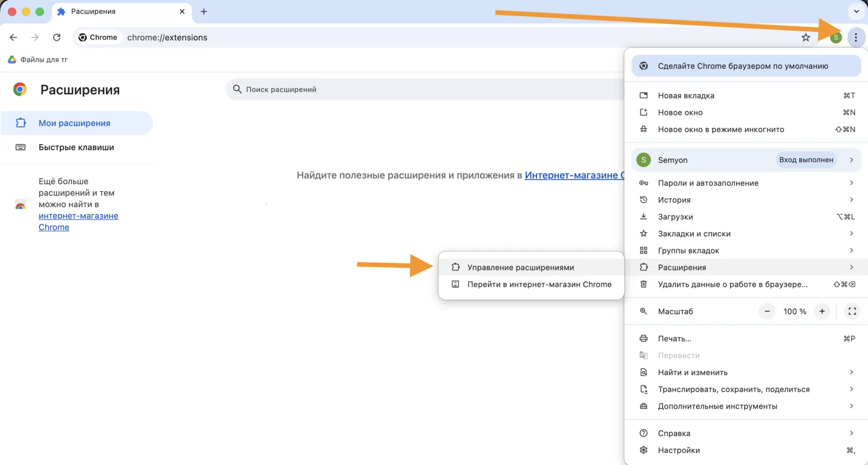Click the search field for extensions
This screenshot has width=868, height=465.
coord(426,89)
